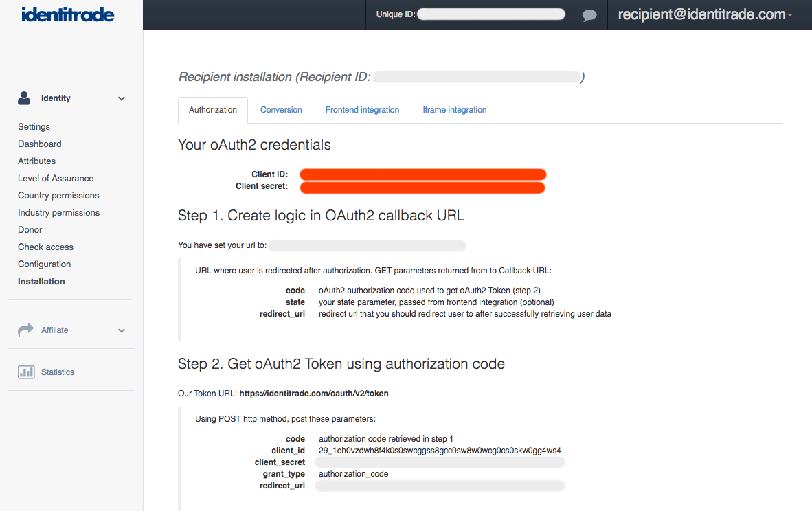812x511 pixels.
Task: Click the identitrade logo
Action: click(68, 14)
